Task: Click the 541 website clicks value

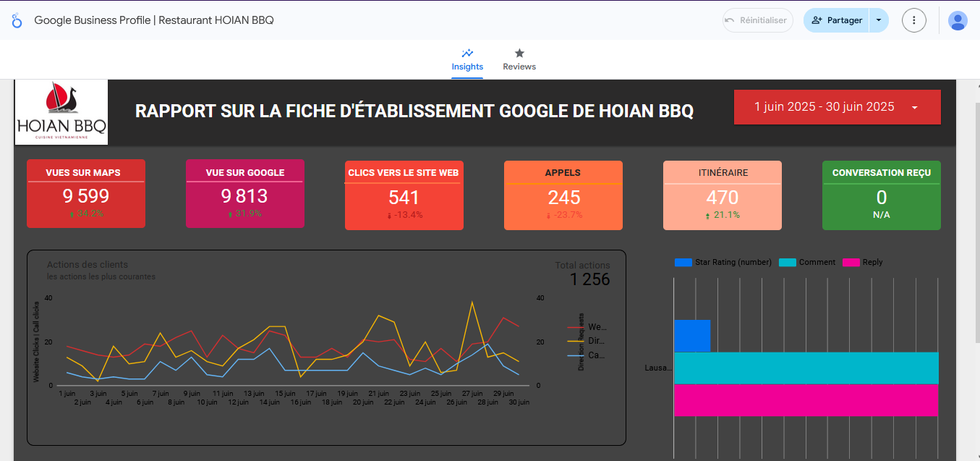Action: 404,198
